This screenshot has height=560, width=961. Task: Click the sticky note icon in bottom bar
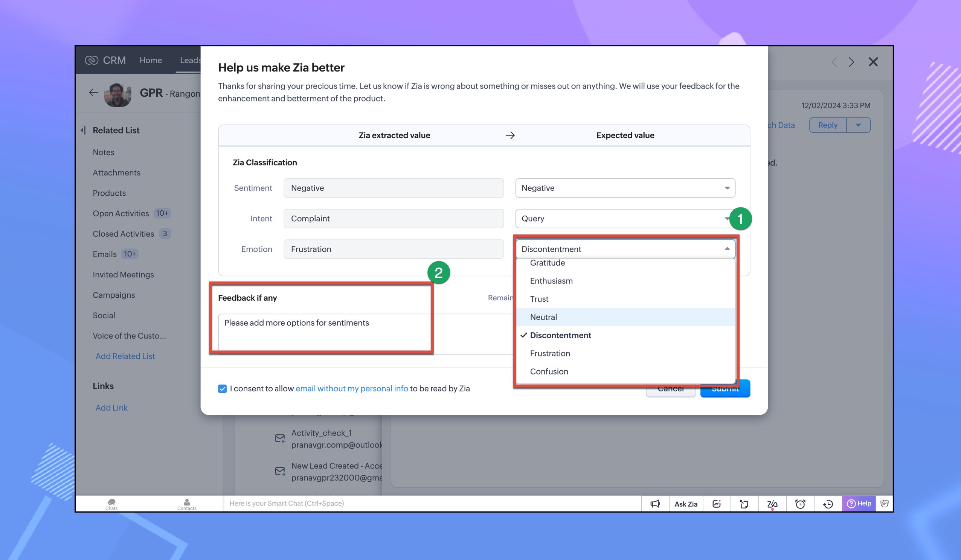[x=744, y=504]
